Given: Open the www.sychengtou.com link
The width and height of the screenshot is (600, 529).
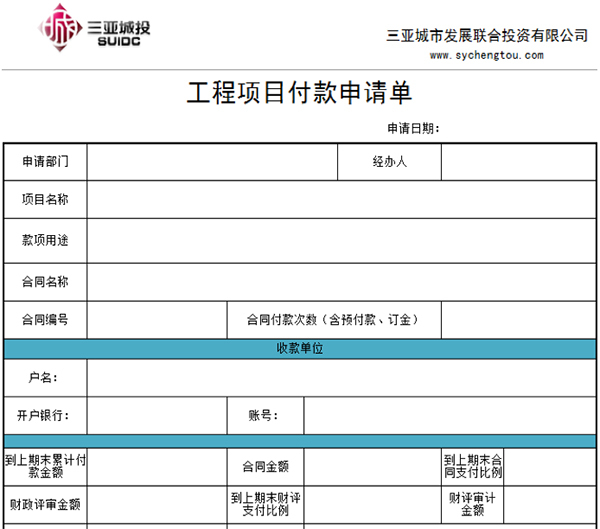Looking at the screenshot, I should [486, 56].
